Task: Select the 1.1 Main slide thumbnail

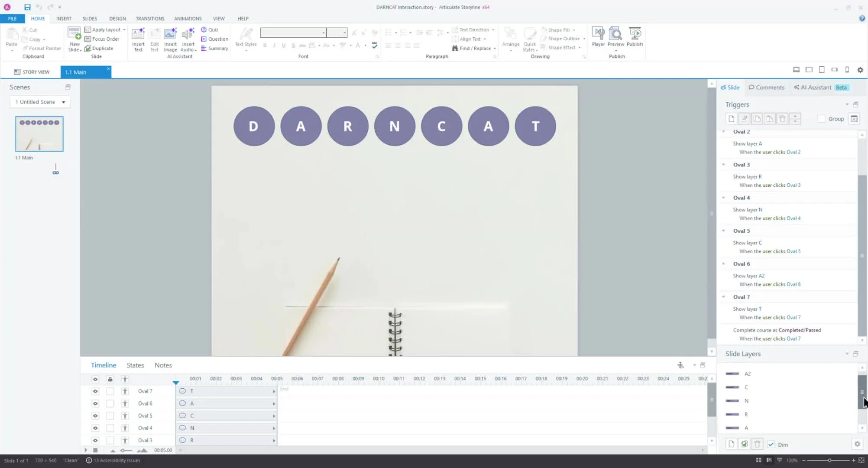Action: 39,134
